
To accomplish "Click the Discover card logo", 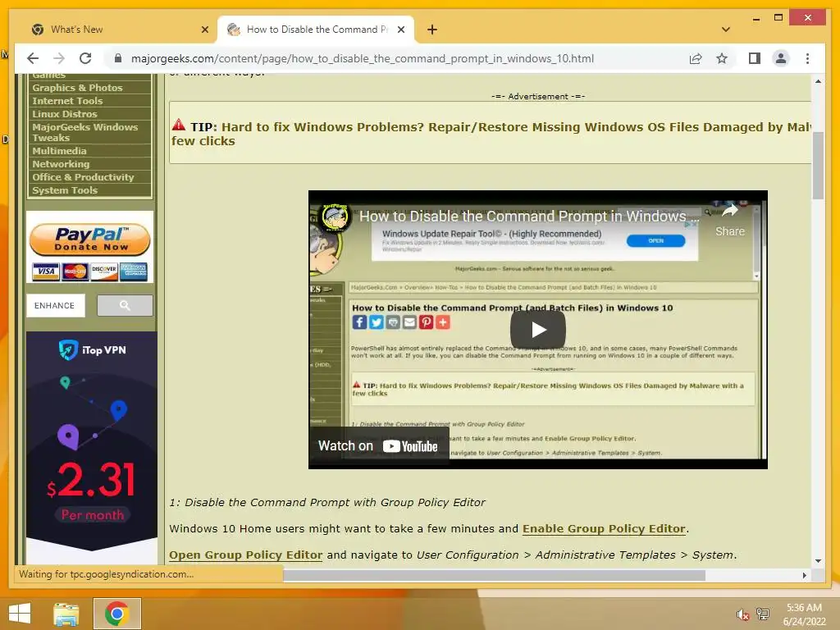I will (104, 272).
